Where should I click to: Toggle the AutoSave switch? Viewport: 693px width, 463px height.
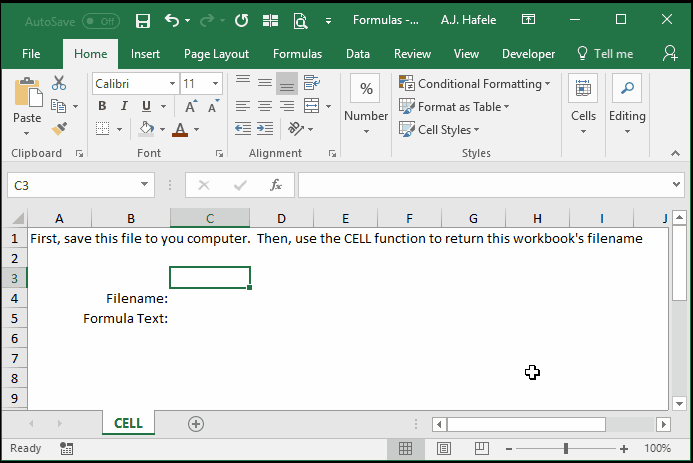(x=101, y=21)
